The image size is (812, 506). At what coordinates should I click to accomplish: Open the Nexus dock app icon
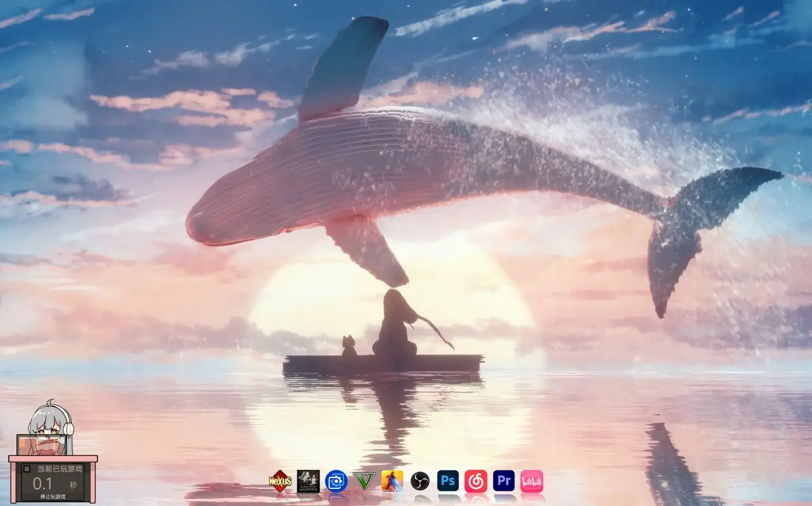(x=280, y=481)
